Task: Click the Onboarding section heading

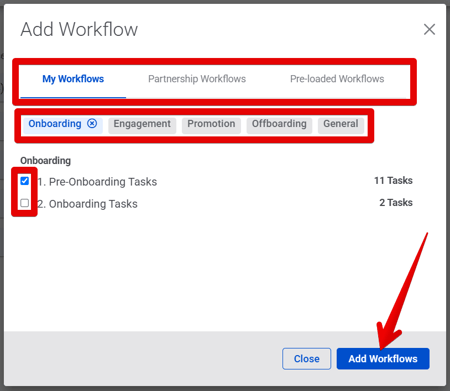Action: click(x=46, y=161)
